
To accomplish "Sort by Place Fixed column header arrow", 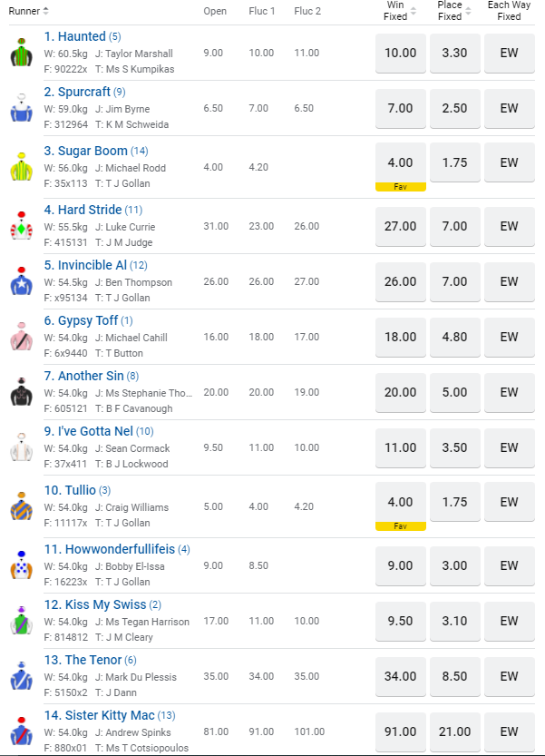I will point(468,12).
